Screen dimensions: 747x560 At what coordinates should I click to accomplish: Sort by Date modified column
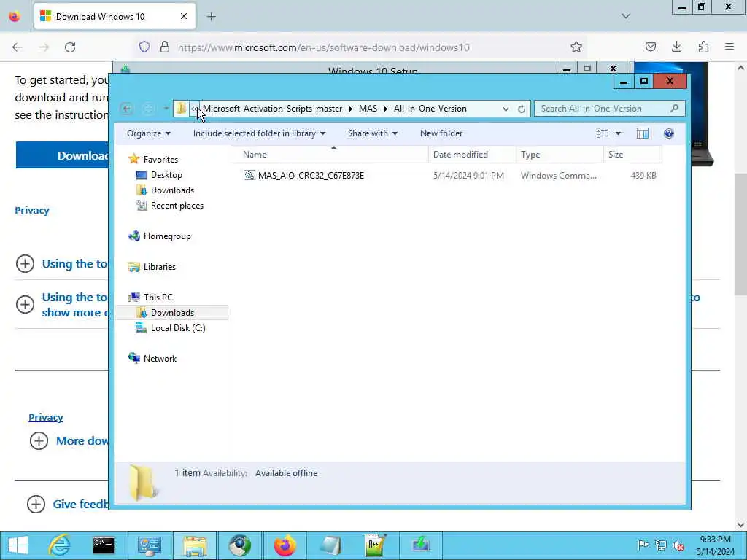[472, 155]
